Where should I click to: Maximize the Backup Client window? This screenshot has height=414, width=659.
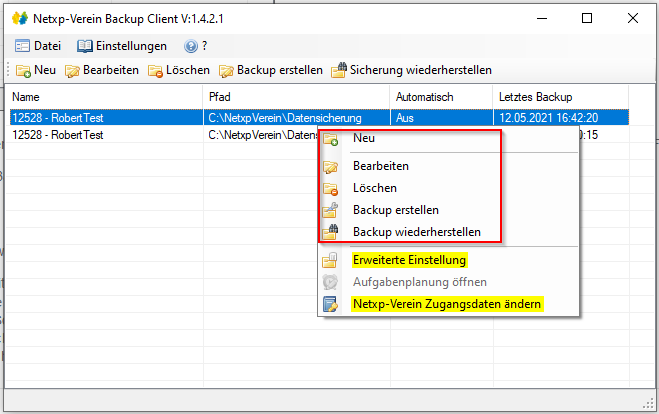click(587, 18)
